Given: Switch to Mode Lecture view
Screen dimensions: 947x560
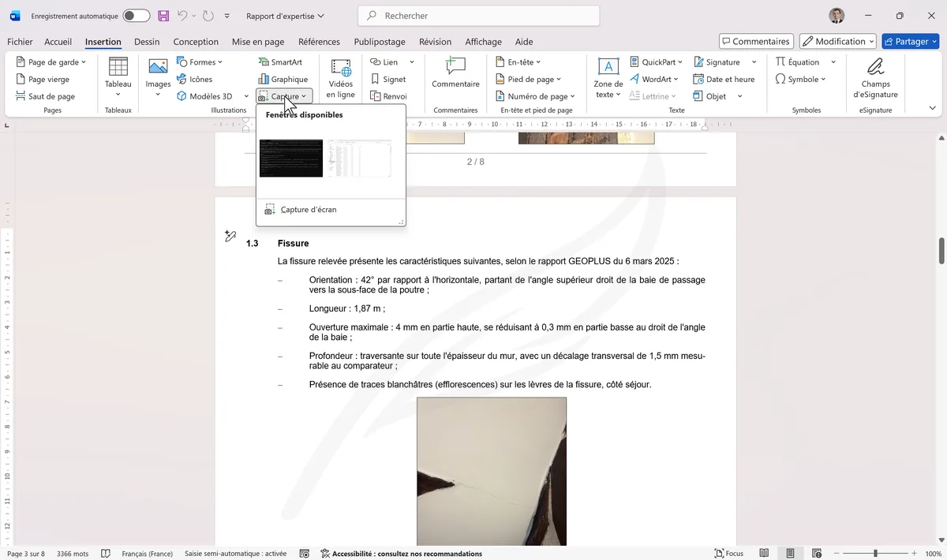Looking at the screenshot, I should (764, 553).
